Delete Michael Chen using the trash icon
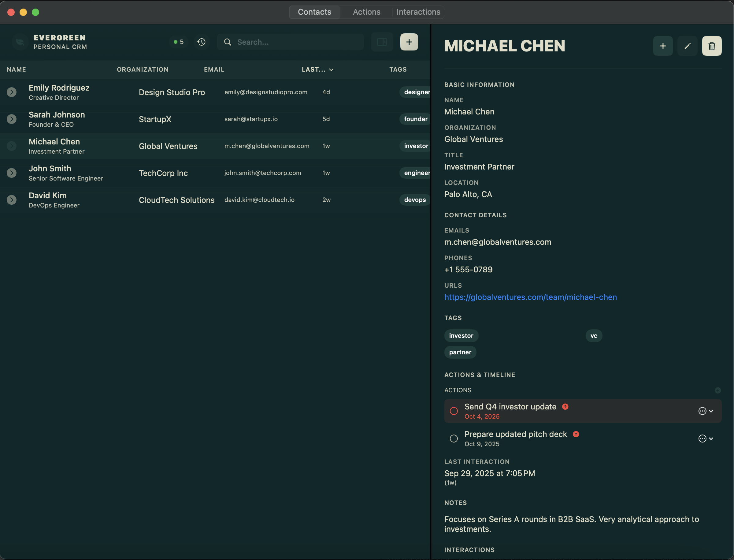 tap(712, 46)
